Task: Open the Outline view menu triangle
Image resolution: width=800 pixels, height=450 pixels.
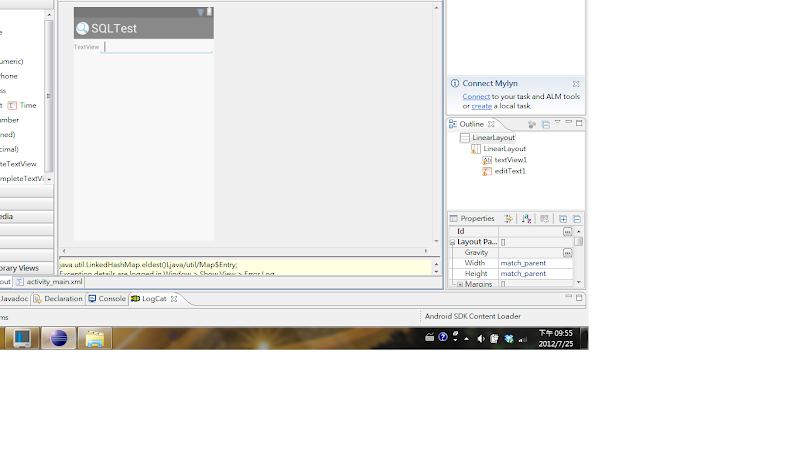Action: coord(558,122)
